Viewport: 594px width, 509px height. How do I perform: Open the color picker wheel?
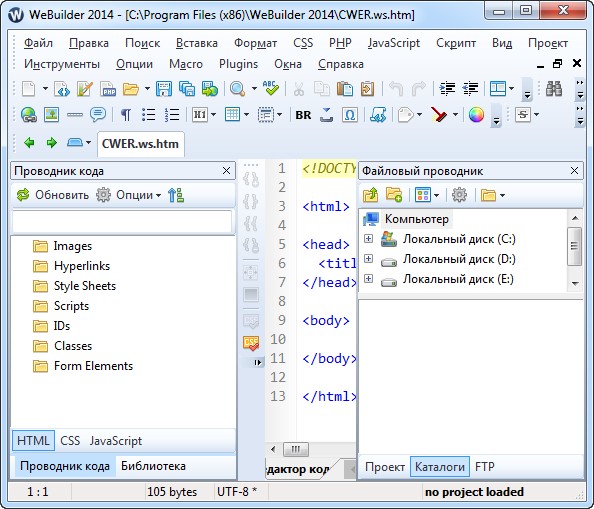point(476,114)
